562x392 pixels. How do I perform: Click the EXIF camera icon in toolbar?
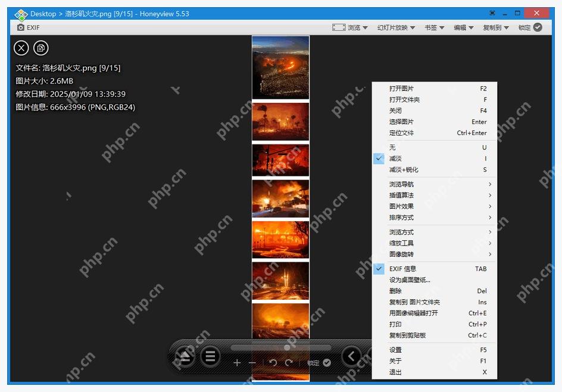pyautogui.click(x=21, y=27)
